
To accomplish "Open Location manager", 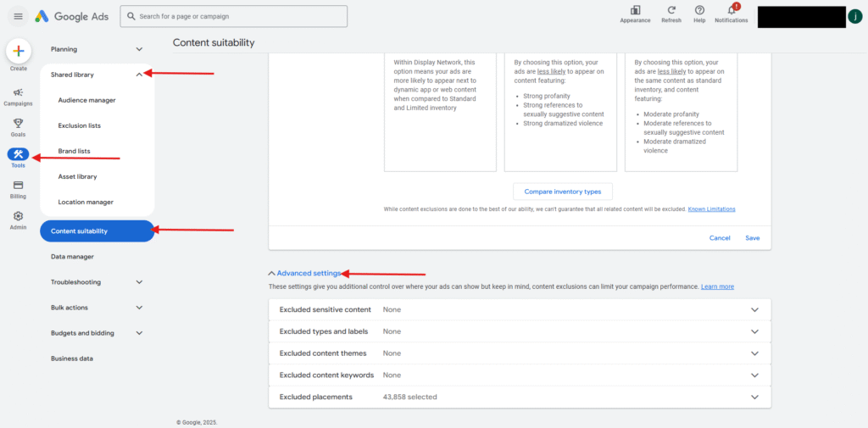I will [86, 202].
